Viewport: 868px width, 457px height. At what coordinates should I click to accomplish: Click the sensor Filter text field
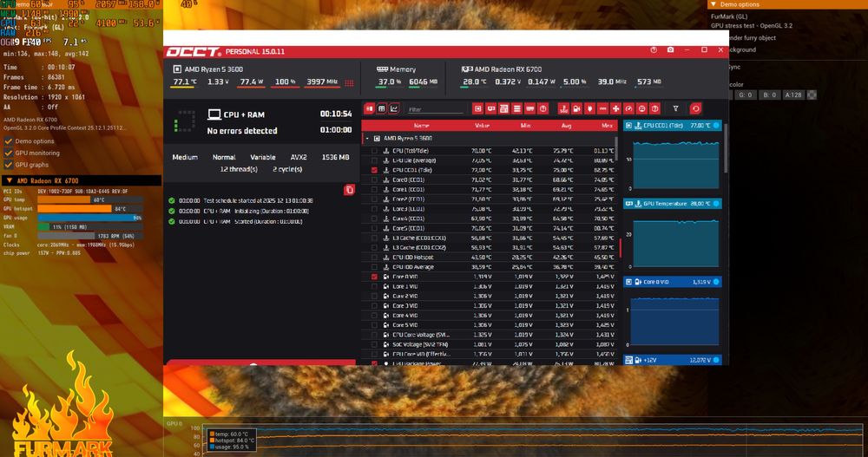[x=435, y=109]
